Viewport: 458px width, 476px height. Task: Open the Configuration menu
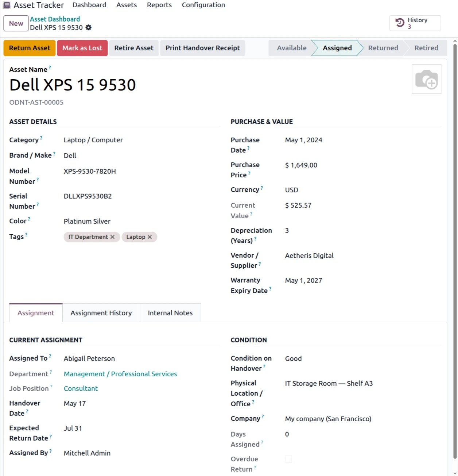pos(203,5)
